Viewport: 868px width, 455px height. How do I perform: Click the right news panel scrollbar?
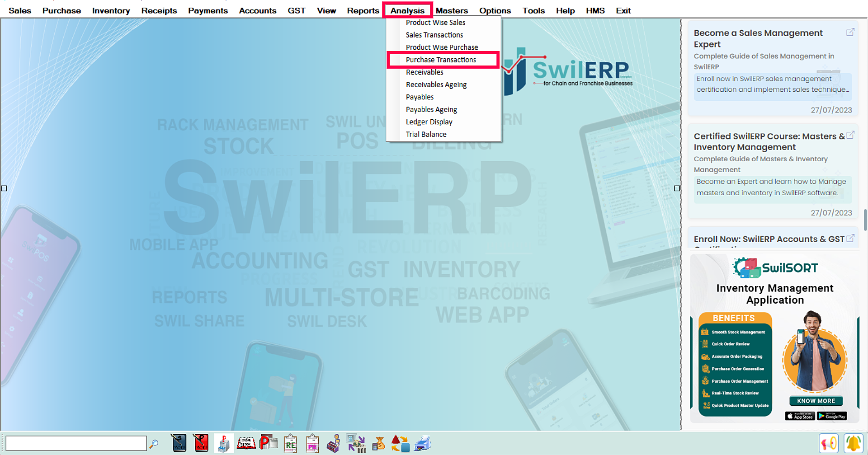pos(865,220)
